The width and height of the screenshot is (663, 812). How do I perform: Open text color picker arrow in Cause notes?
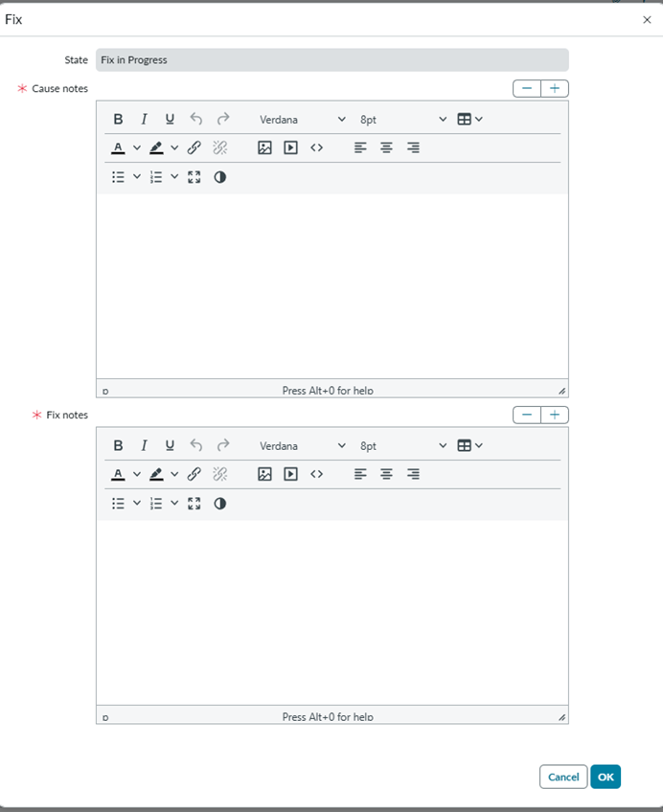coord(137,148)
